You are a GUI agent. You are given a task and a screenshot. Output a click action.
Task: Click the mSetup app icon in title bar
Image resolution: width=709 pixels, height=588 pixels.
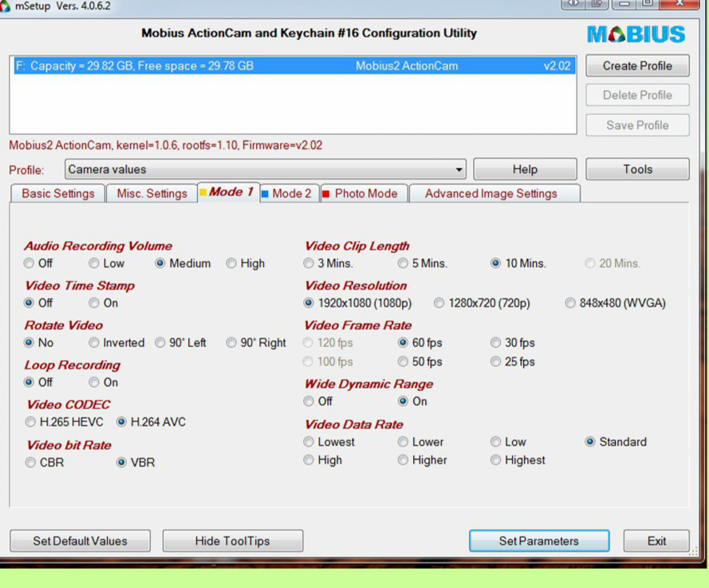click(x=6, y=6)
